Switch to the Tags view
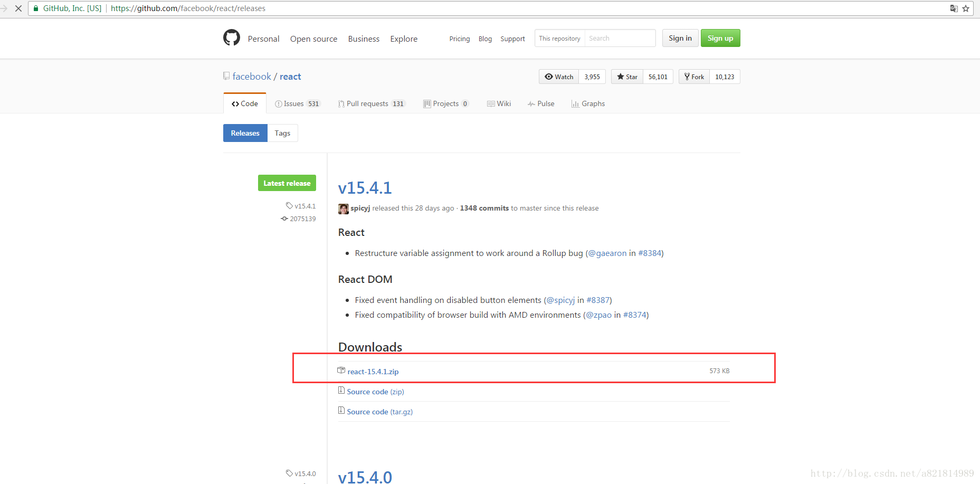Image resolution: width=980 pixels, height=484 pixels. point(282,133)
